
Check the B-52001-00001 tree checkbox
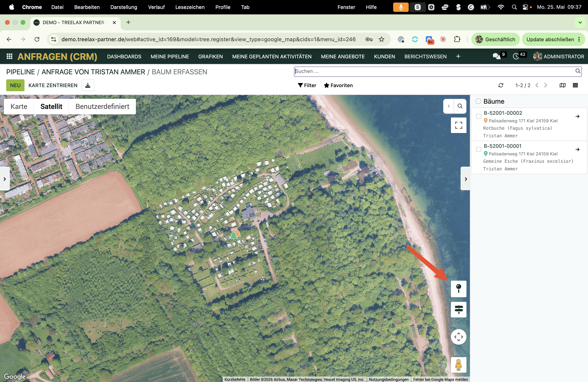pos(479,150)
